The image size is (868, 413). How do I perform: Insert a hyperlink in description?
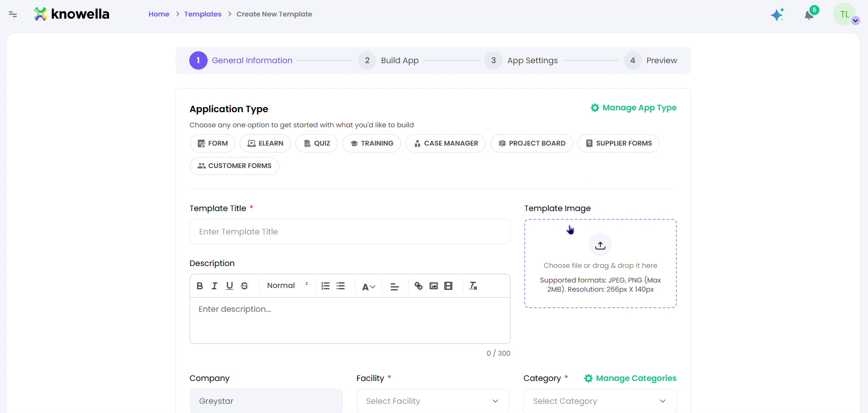tap(418, 286)
